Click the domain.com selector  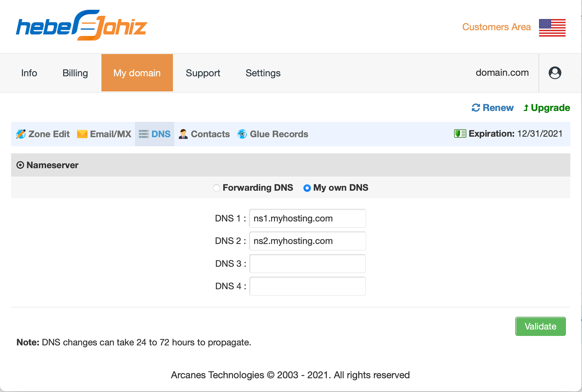tap(502, 73)
